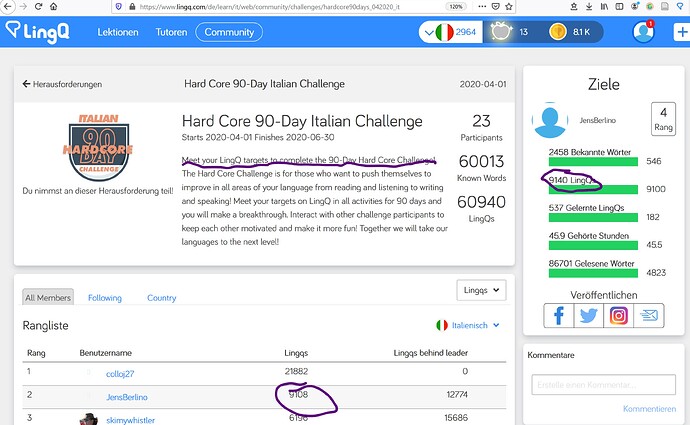Viewport: 690px width, 425px height.
Task: Open the Tutoren menu
Action: (x=171, y=32)
